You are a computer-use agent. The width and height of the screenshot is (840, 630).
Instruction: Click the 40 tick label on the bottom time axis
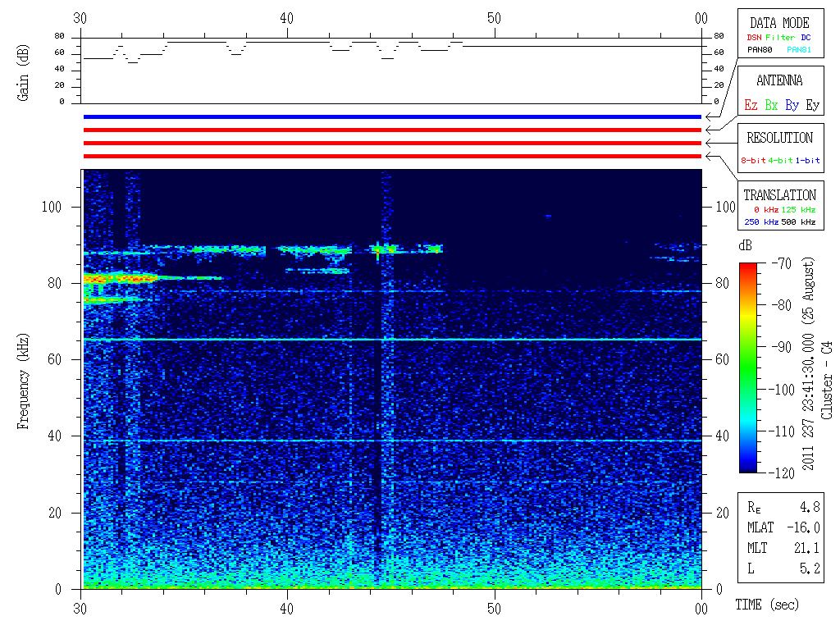point(286,609)
